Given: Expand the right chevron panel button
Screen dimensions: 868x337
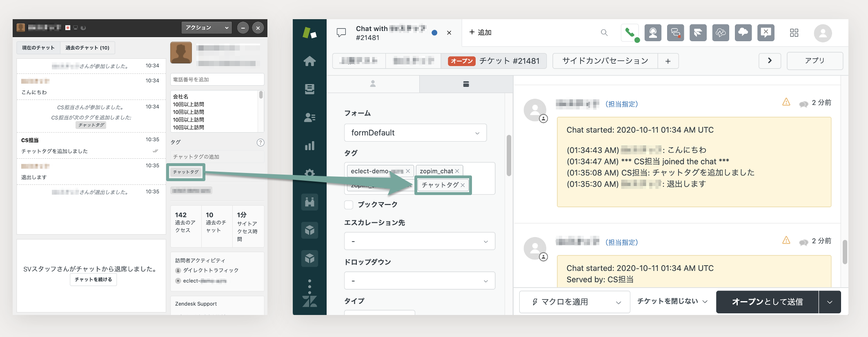Looking at the screenshot, I should click(x=770, y=61).
